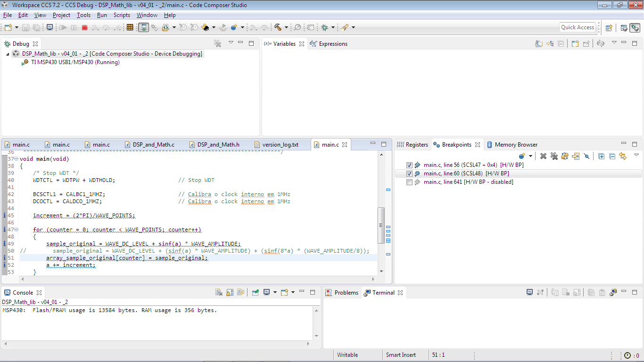The image size is (644, 362).
Task: Expand all breakpoints in the Breakpoints view
Action: [x=601, y=156]
